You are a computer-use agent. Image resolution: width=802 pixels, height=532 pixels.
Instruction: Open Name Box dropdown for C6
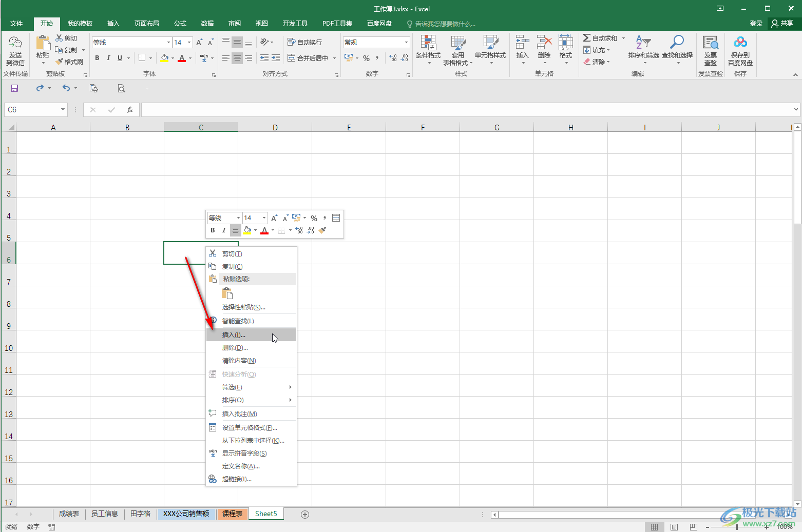click(63, 110)
